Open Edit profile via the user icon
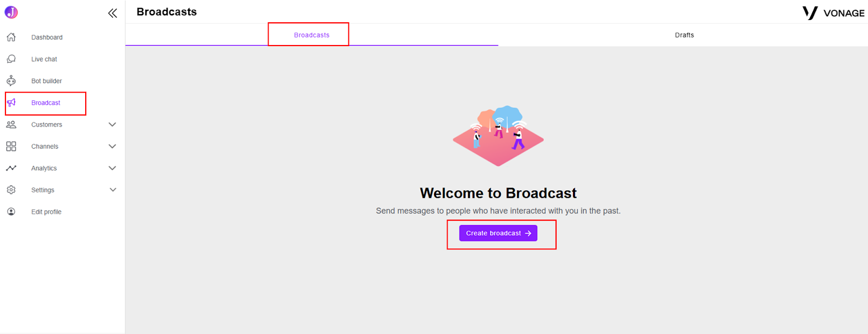The height and width of the screenshot is (334, 868). [11, 211]
